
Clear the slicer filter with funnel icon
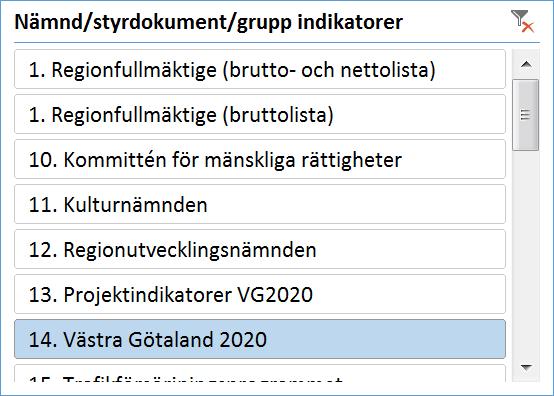point(522,21)
